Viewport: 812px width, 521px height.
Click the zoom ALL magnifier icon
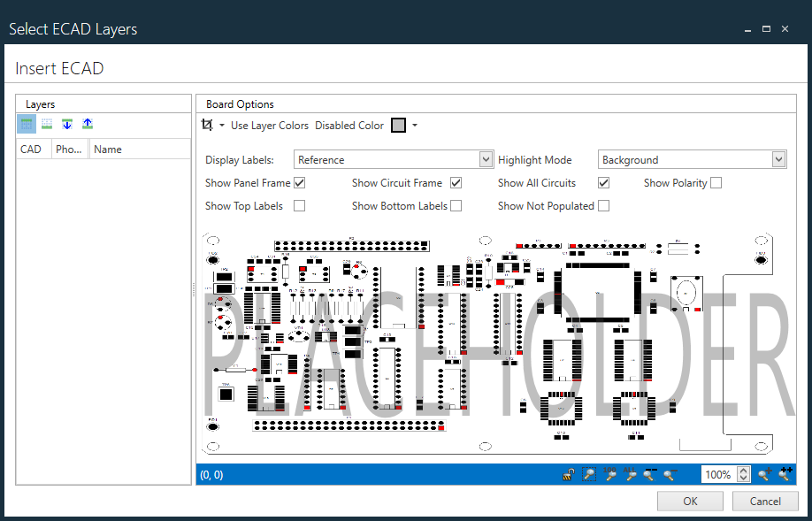pos(632,475)
